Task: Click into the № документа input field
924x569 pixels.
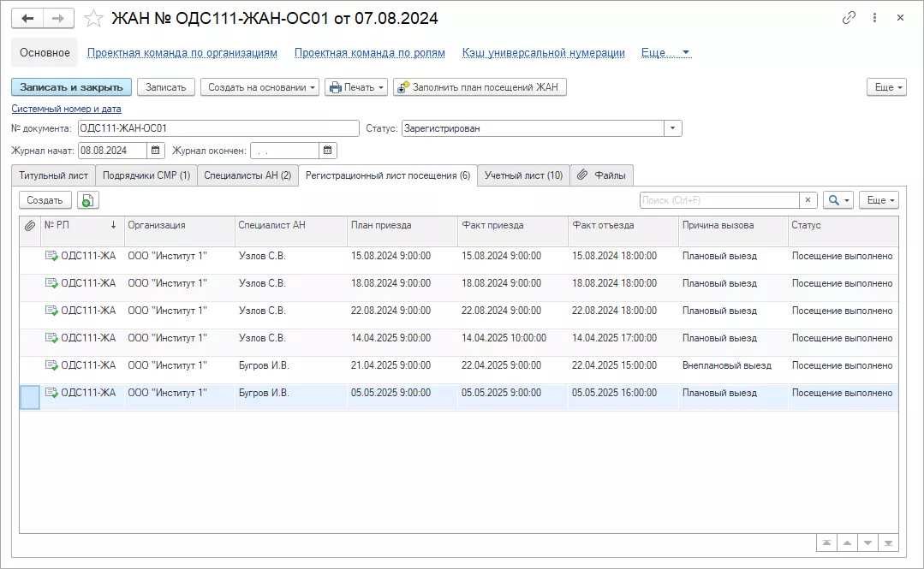Action: (218, 128)
